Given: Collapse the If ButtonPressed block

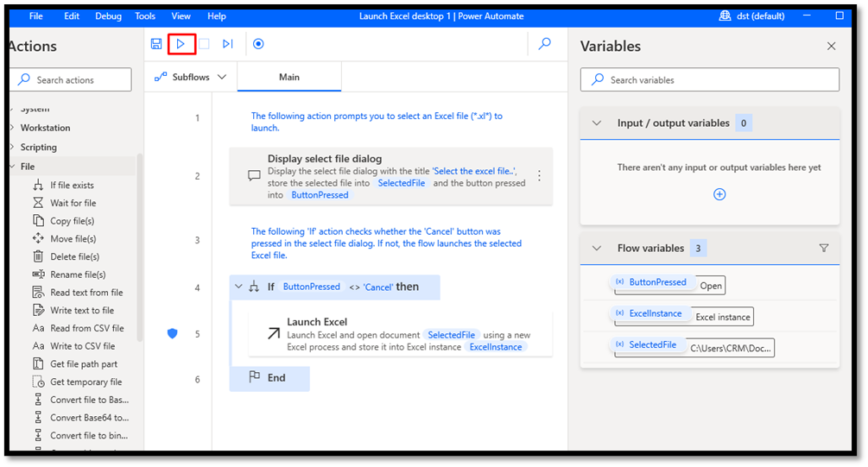Looking at the screenshot, I should (238, 287).
